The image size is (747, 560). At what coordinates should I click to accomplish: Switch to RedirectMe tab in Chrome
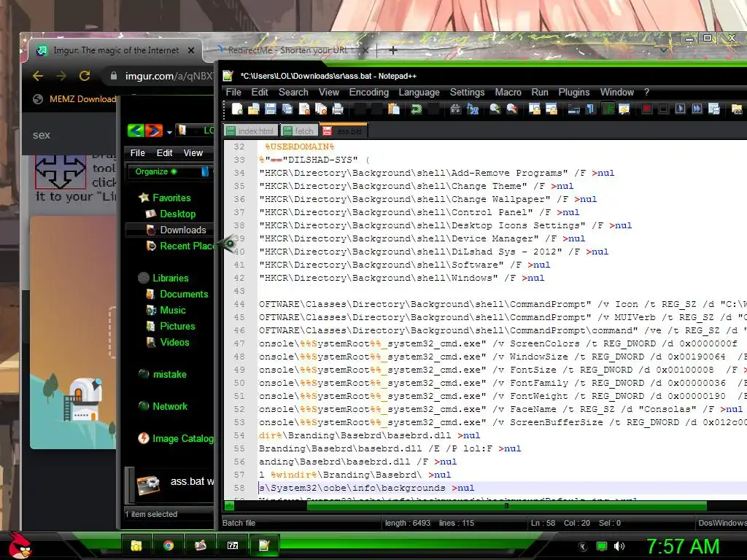pyautogui.click(x=287, y=50)
